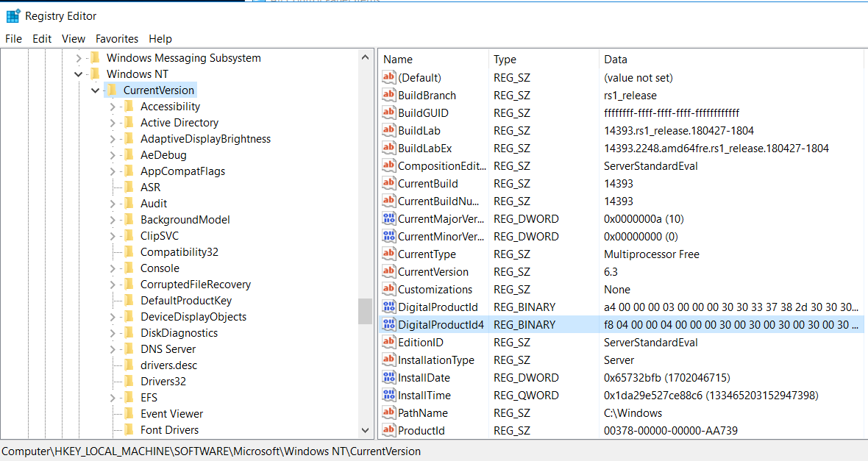868x461 pixels.
Task: Collapse the CurrentVersion key arrow
Action: tap(95, 90)
